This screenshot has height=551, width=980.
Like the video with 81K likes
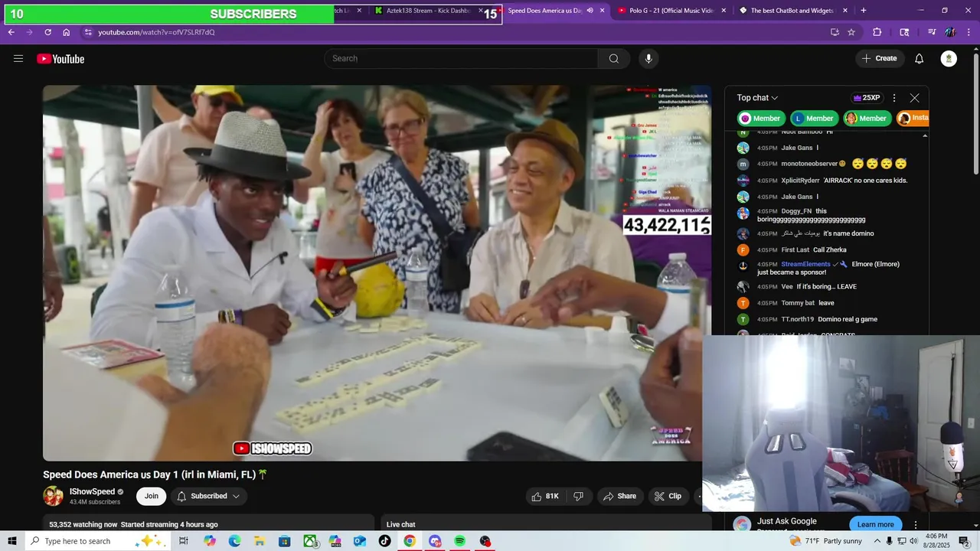tap(545, 496)
